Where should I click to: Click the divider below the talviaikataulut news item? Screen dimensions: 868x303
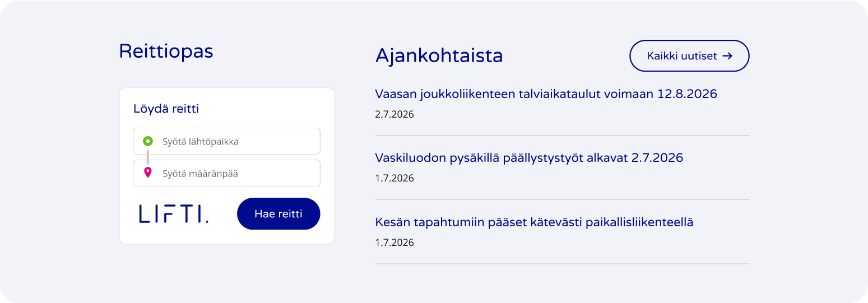[562, 136]
